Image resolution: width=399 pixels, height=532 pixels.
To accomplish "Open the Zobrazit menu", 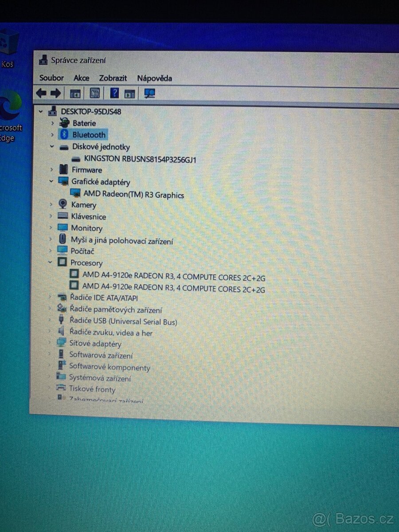I will 113,78.
